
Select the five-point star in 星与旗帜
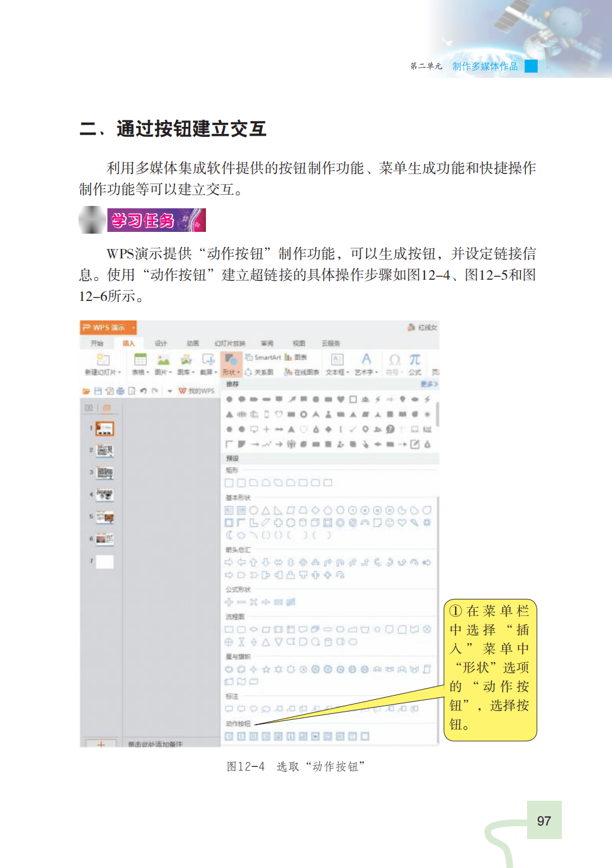click(x=266, y=669)
